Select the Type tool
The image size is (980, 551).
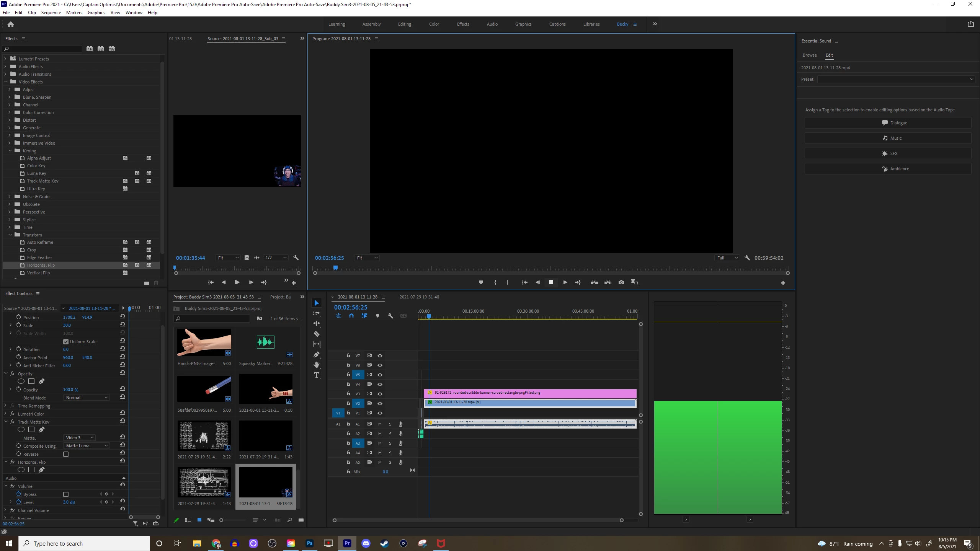(x=317, y=375)
